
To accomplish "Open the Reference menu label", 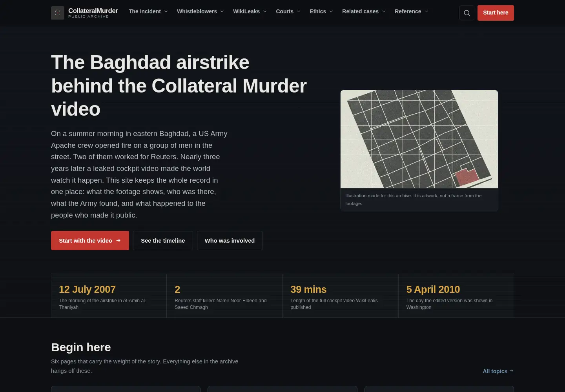I will click(408, 12).
